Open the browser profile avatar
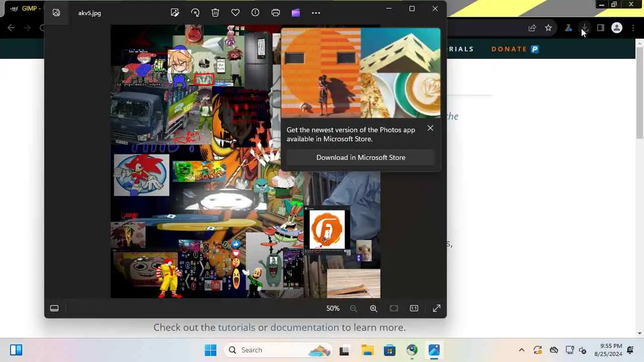Screen dimensions: 644x362 pyautogui.click(x=617, y=28)
